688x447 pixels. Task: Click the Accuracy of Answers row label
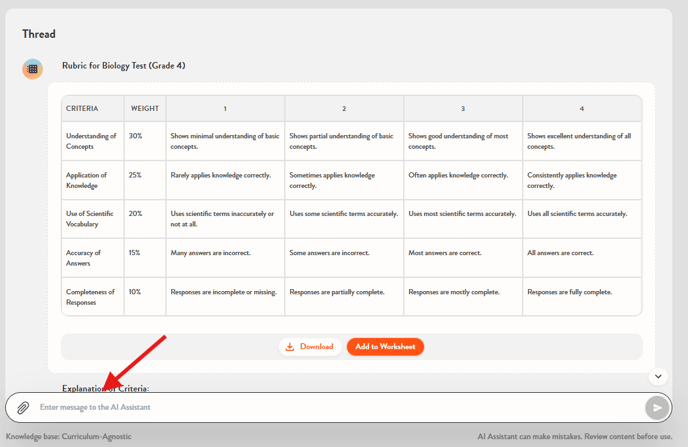point(84,258)
